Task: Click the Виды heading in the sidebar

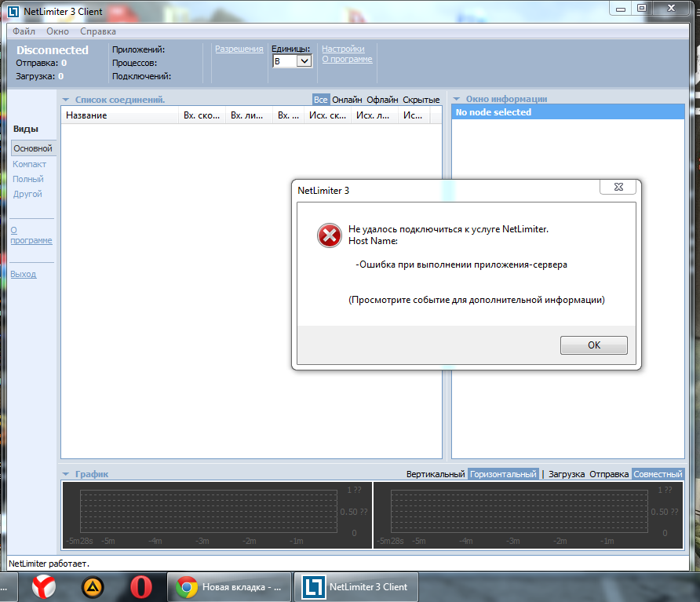Action: 25,129
